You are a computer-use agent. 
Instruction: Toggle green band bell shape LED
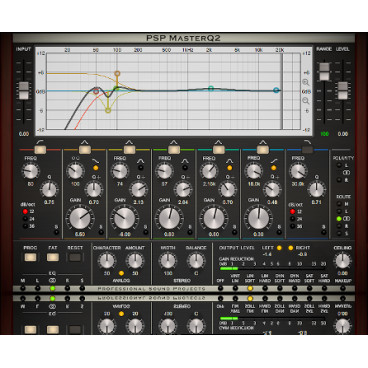click(185, 168)
